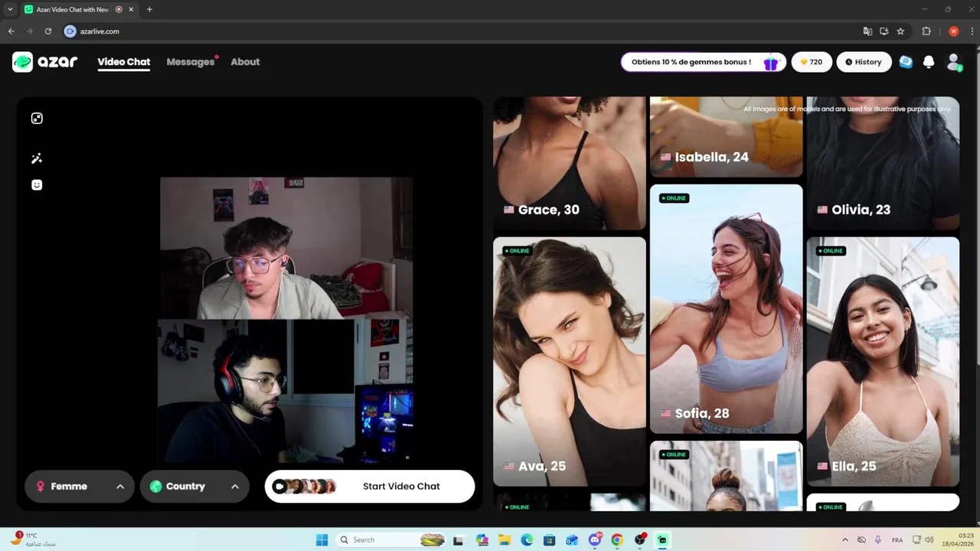980x551 pixels.
Task: Reload the page
Action: coord(47,31)
